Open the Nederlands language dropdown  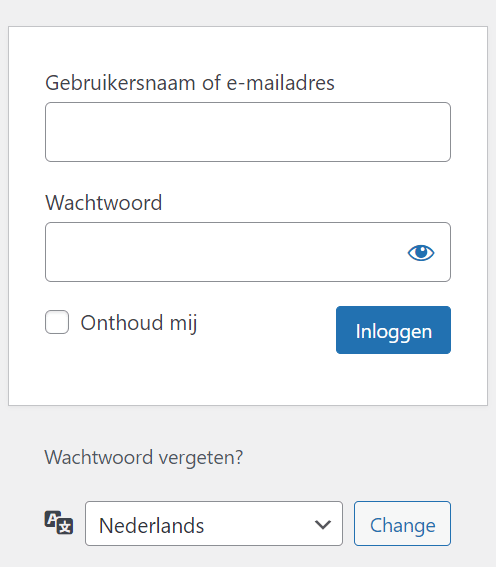(214, 523)
